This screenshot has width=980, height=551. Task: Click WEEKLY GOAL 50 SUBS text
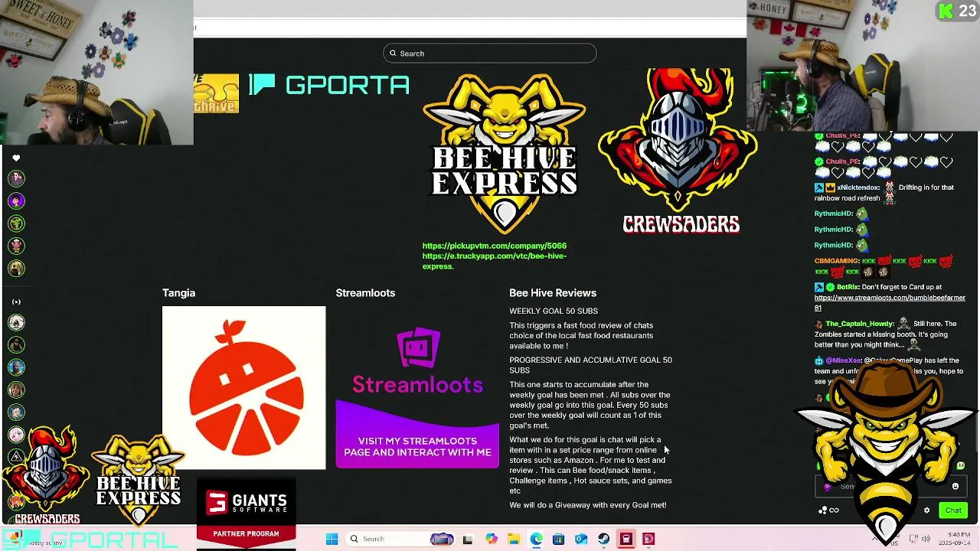tap(554, 311)
